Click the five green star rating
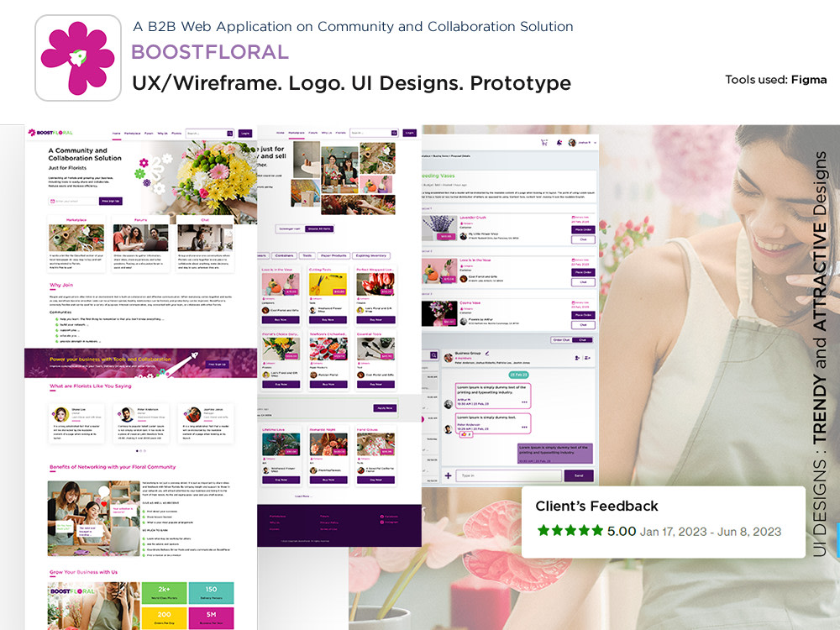Image resolution: width=840 pixels, height=630 pixels. click(570, 530)
